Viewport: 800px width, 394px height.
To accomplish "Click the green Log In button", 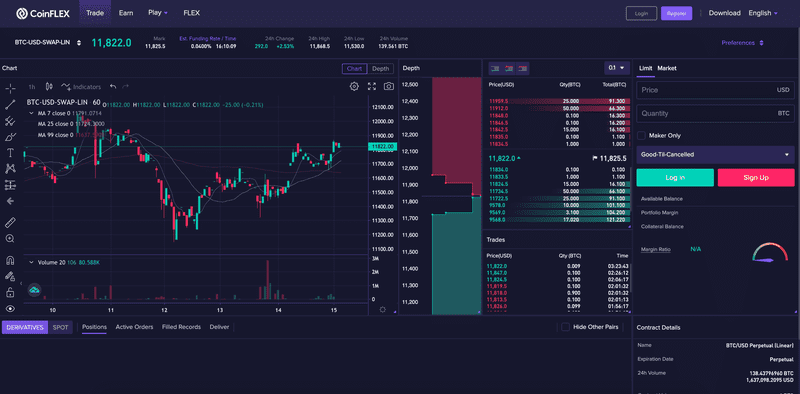I will [675, 178].
